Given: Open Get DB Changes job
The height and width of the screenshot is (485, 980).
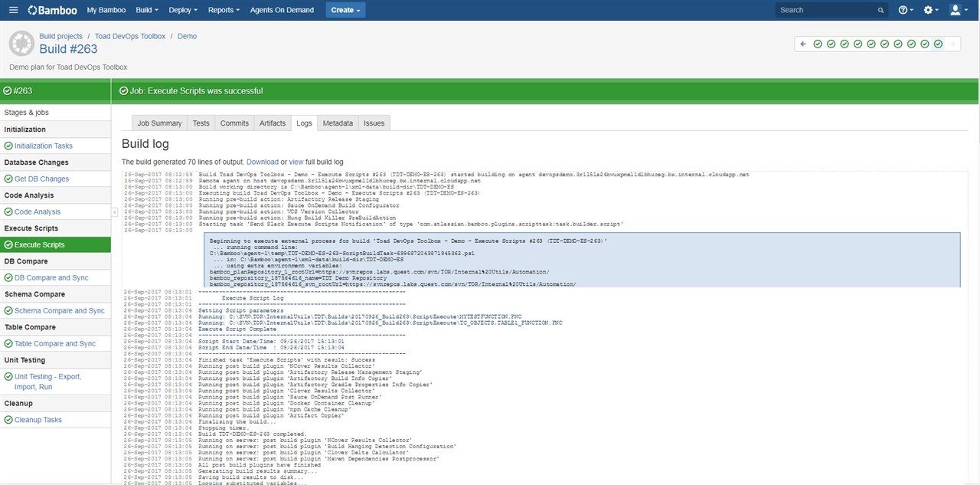Looking at the screenshot, I should click(41, 179).
